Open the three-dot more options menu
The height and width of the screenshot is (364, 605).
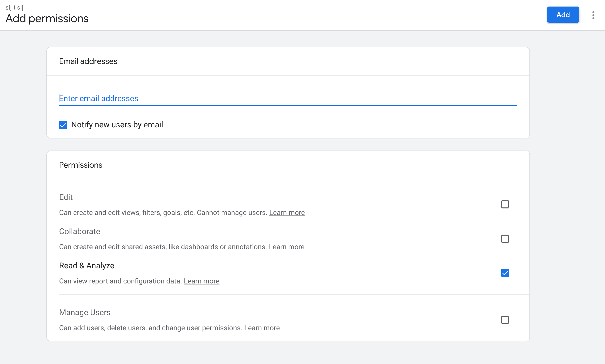(x=593, y=15)
